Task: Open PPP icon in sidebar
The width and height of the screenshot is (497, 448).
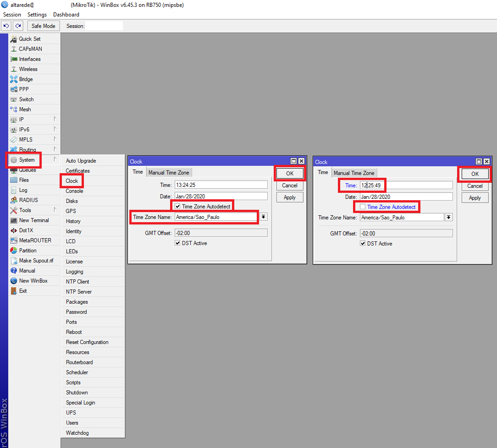Action: 14,89
